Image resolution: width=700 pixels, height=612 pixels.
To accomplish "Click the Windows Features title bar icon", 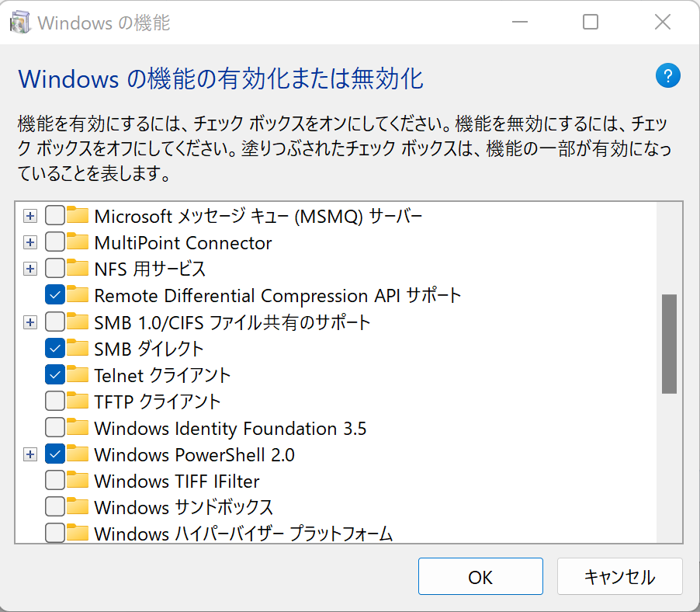I will point(20,23).
